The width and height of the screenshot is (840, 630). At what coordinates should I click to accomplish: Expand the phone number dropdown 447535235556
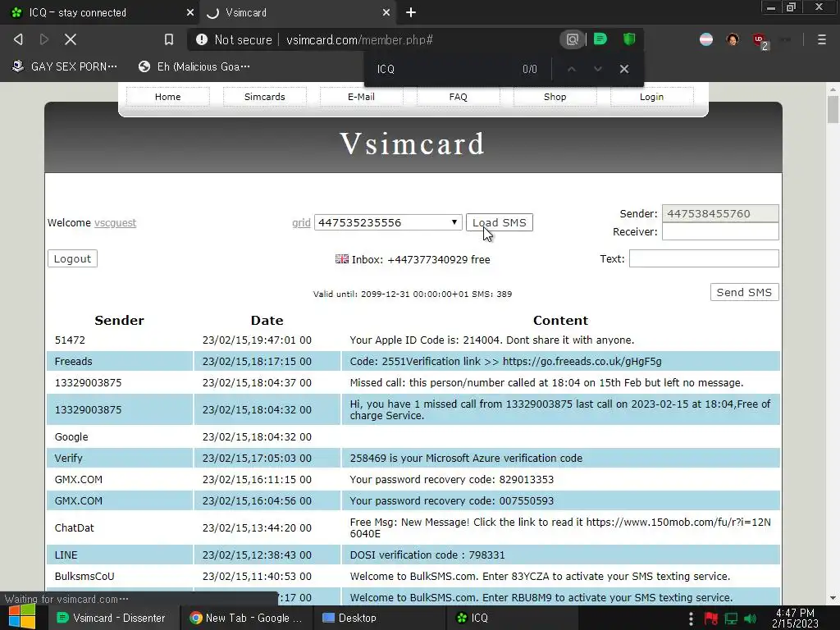pyautogui.click(x=388, y=222)
